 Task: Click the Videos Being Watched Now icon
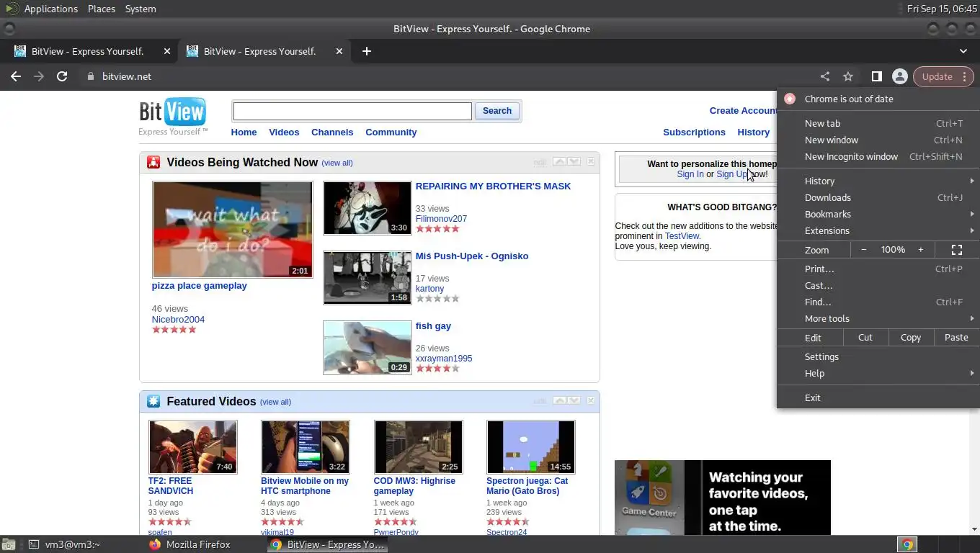coord(153,162)
